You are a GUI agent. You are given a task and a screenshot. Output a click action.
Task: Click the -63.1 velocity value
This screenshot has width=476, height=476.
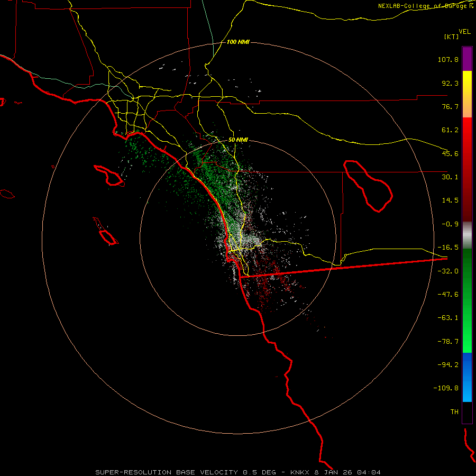point(448,318)
